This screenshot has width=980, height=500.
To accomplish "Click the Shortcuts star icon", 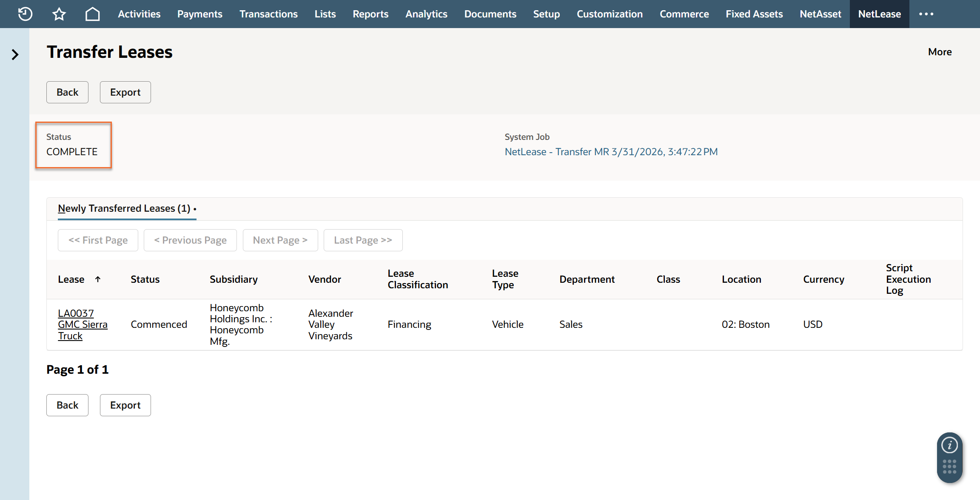I will [x=59, y=14].
